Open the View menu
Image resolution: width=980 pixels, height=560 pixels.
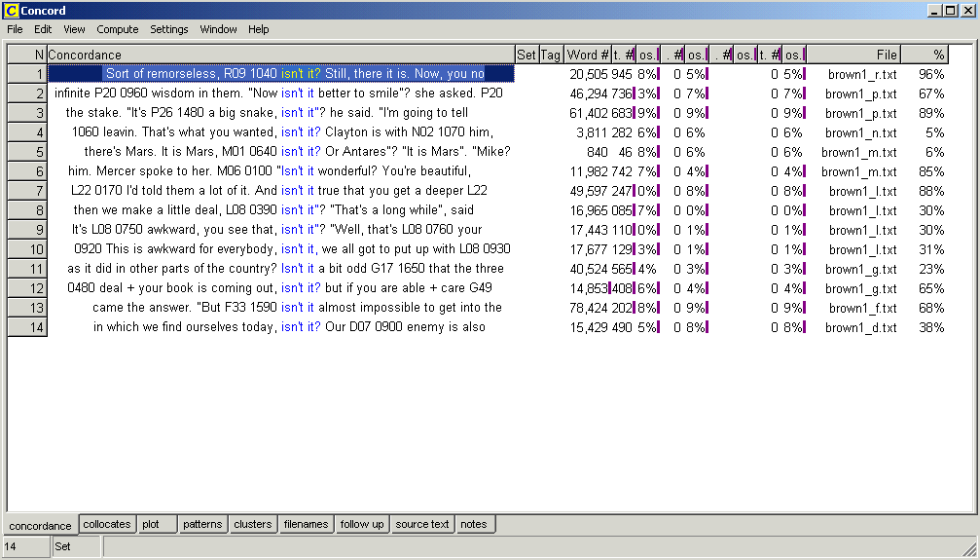point(74,29)
